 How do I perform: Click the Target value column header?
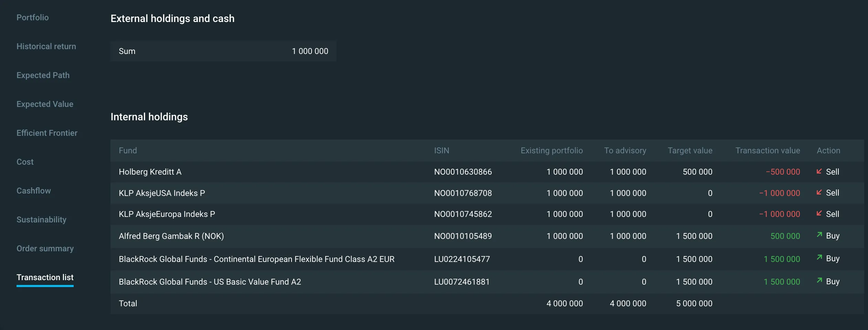click(690, 151)
